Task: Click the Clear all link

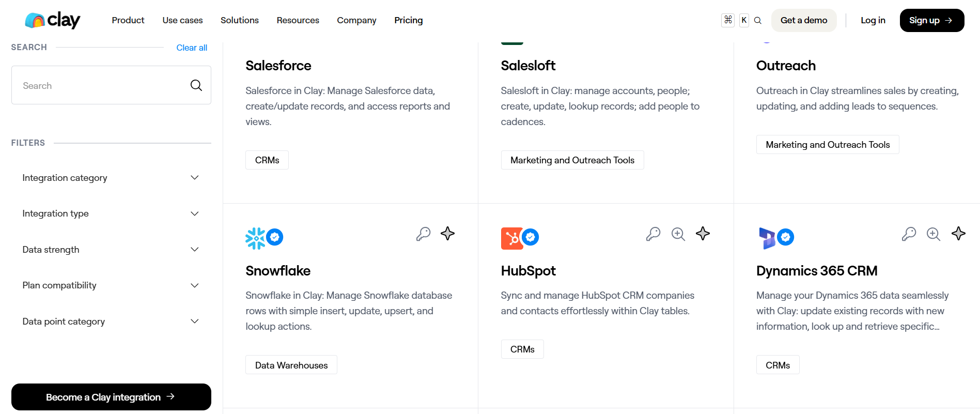Action: coord(192,48)
